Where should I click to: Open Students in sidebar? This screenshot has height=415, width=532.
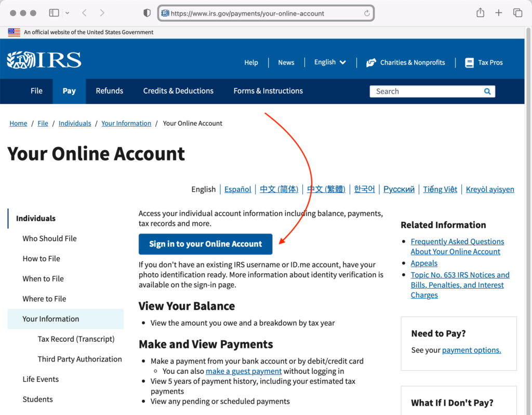click(37, 399)
